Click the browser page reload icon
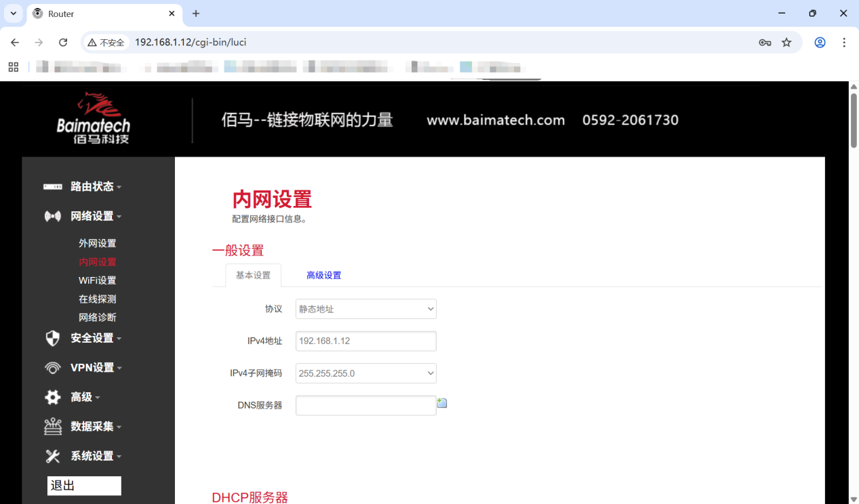 (63, 42)
